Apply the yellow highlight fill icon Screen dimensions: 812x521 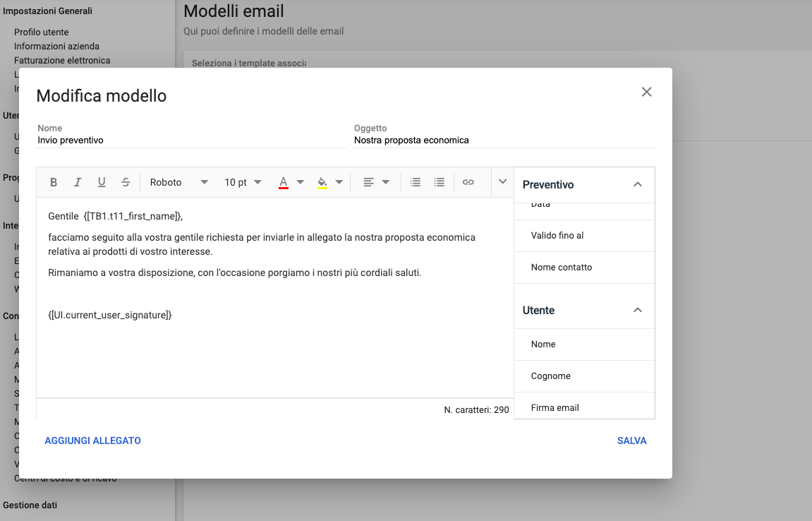[x=322, y=182]
